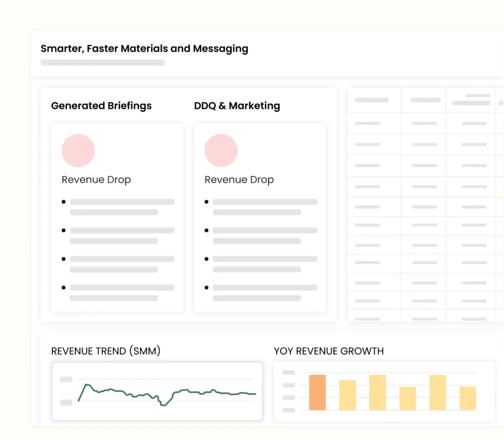
Task: Open the Generated Briefings section heading
Action: coord(101,106)
